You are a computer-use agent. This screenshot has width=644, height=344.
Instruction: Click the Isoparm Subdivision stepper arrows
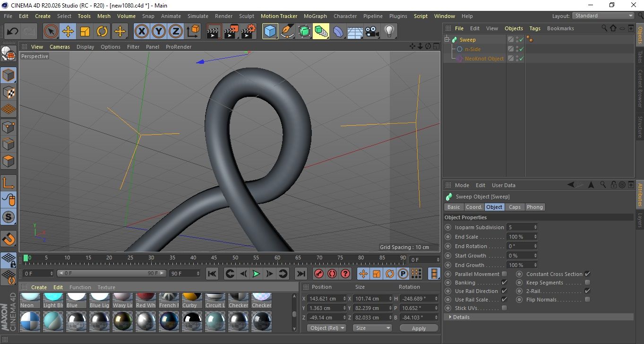point(535,227)
